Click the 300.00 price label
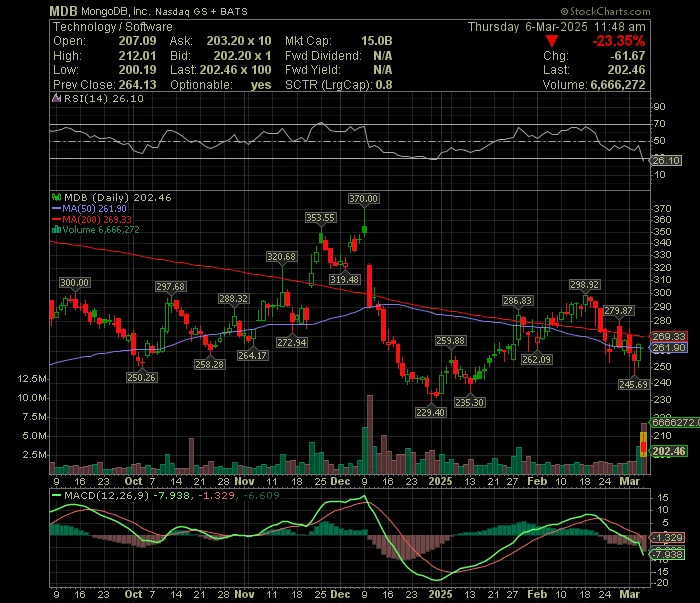 [x=75, y=283]
